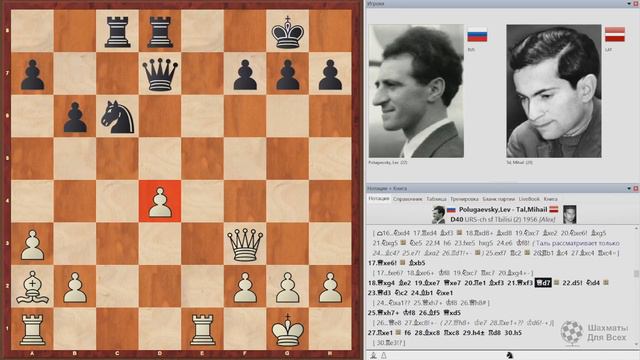
Task: Open the Бланк партии tab
Action: [x=498, y=199]
